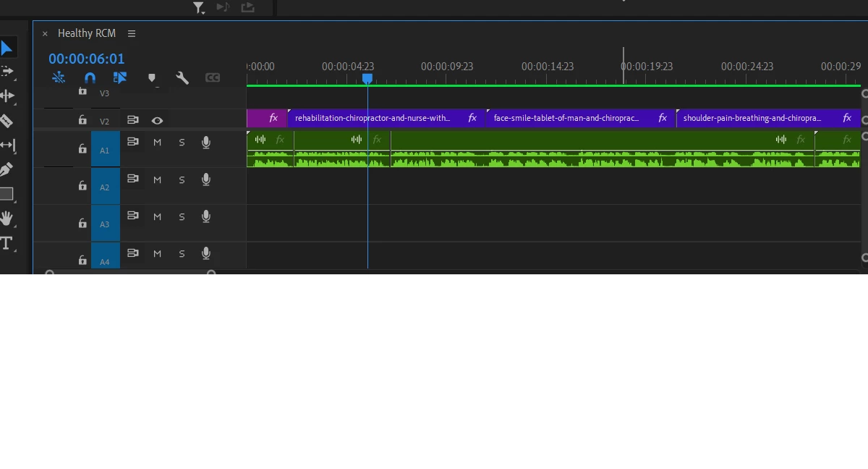Target track A2 header
The image size is (868, 469).
coord(106,186)
